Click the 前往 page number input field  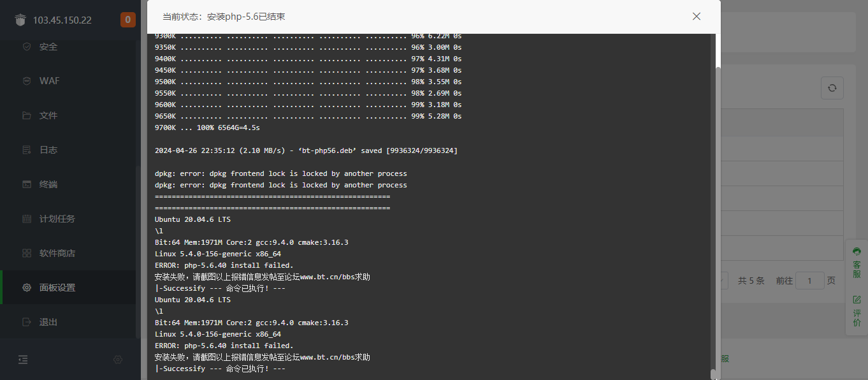[x=810, y=281]
